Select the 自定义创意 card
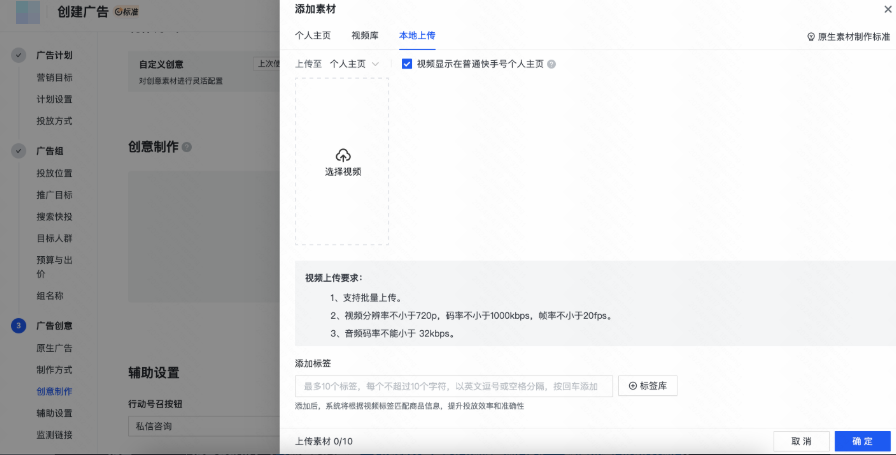The height and width of the screenshot is (455, 896). pyautogui.click(x=203, y=71)
